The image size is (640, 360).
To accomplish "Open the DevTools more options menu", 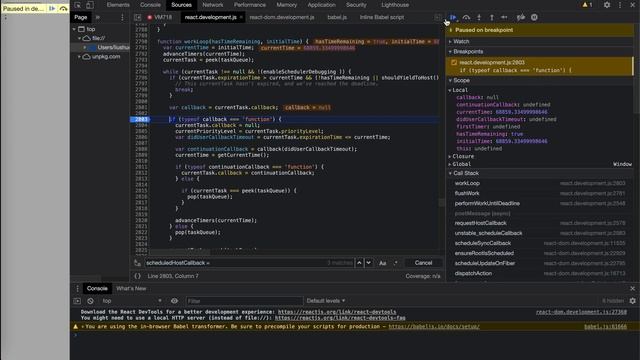I will pyautogui.click(x=620, y=5).
